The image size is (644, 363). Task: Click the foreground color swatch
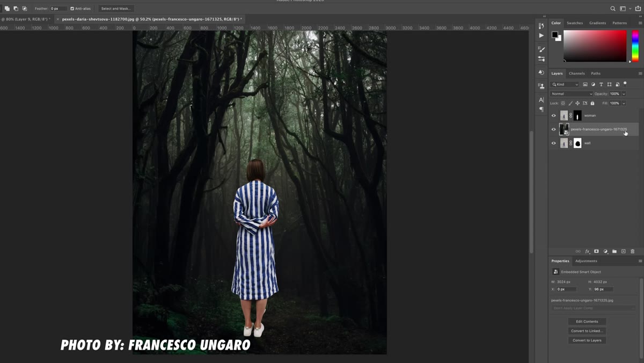point(555,35)
